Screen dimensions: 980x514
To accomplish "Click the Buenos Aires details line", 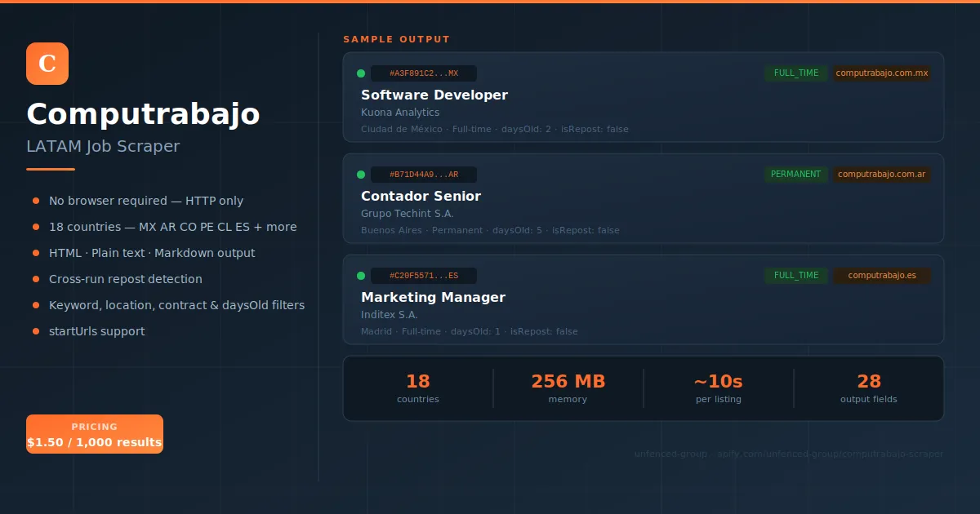I will 490,231.
